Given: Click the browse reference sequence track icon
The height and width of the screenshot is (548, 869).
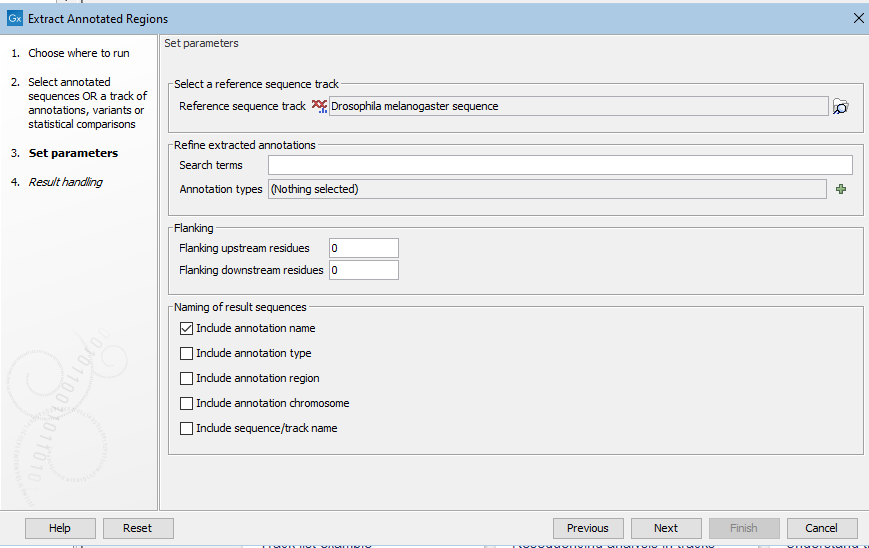Looking at the screenshot, I should coord(841,107).
